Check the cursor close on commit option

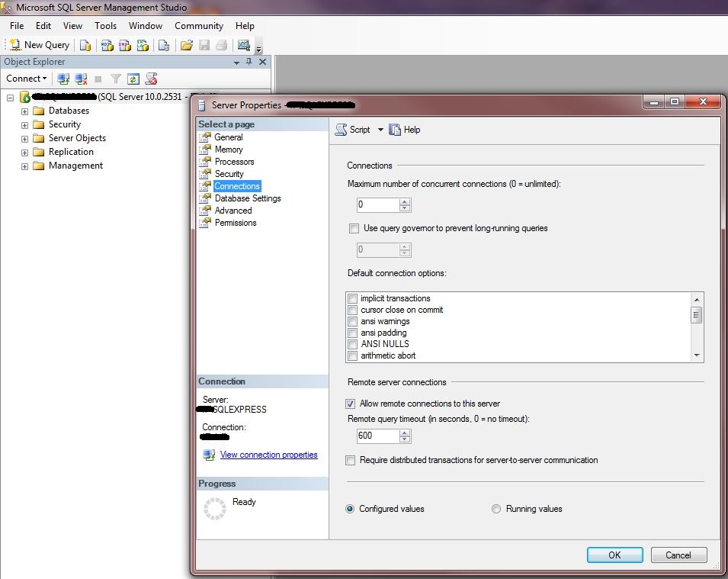(x=353, y=310)
